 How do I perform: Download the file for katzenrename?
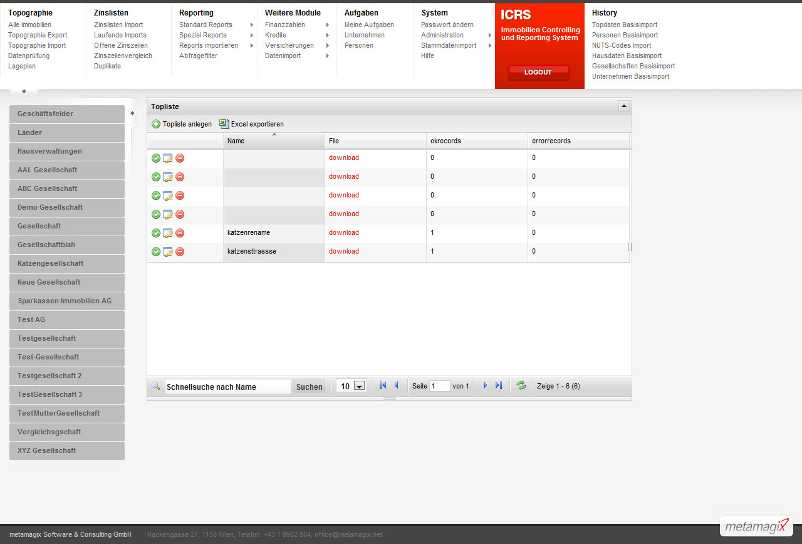pyautogui.click(x=344, y=233)
